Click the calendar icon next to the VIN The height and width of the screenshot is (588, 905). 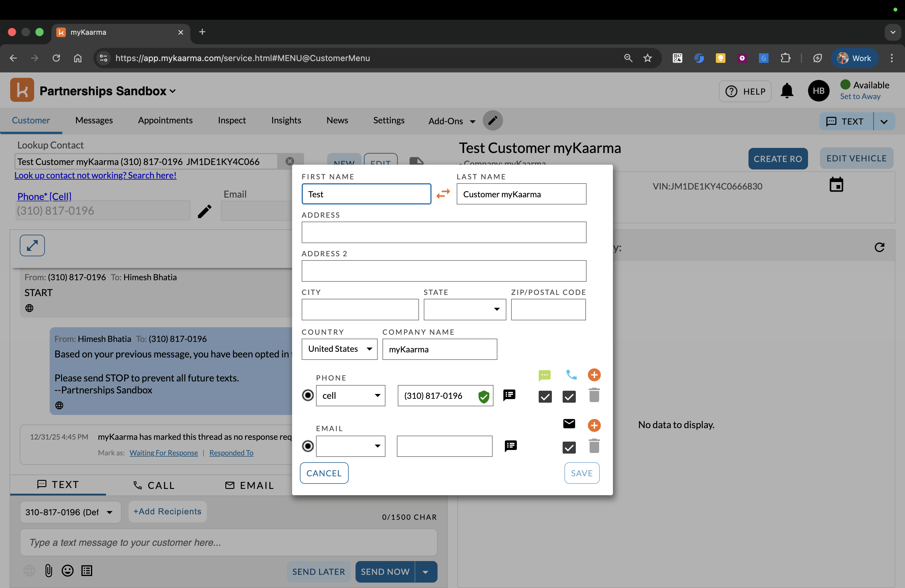(837, 185)
